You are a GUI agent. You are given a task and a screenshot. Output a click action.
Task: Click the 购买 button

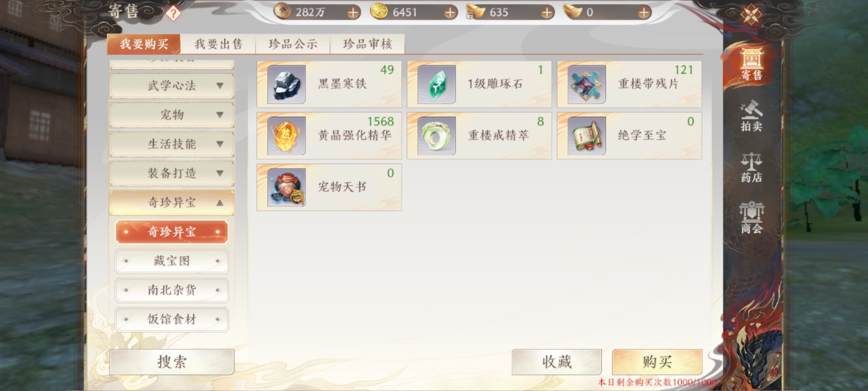tap(657, 362)
